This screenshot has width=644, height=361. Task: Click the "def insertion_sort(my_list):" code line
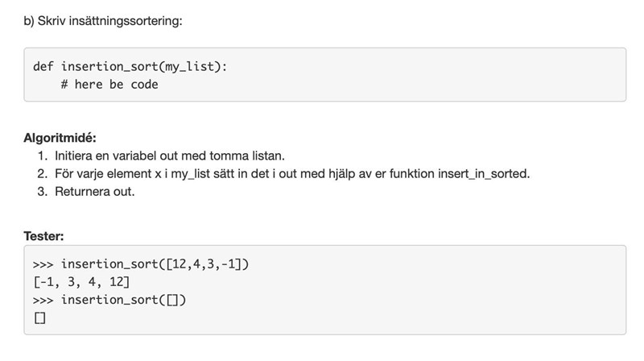(130, 66)
